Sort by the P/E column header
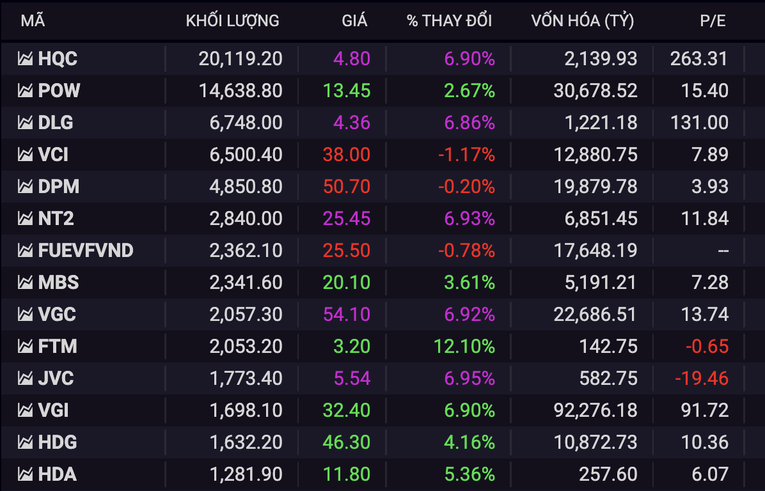Image resolution: width=765 pixels, height=491 pixels. 713,20
